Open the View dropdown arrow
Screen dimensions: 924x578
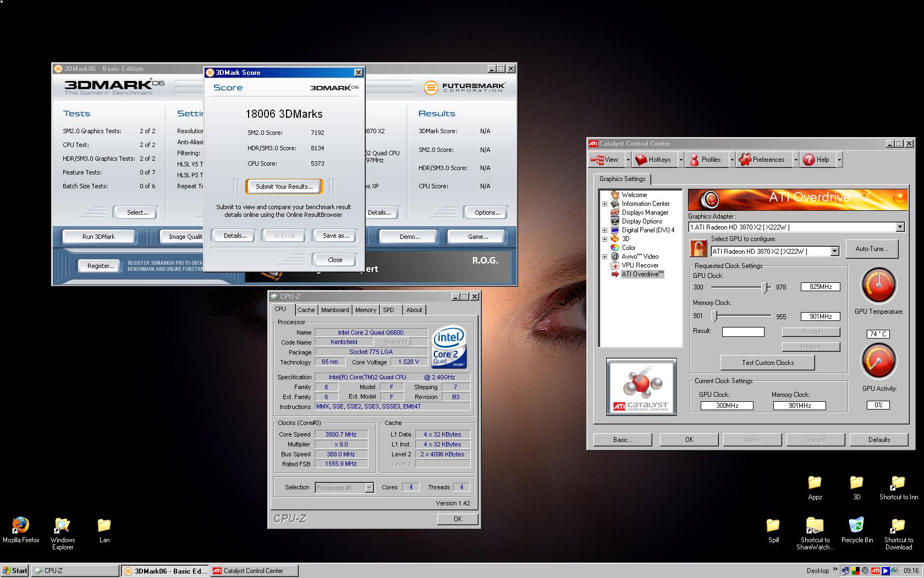(628, 160)
